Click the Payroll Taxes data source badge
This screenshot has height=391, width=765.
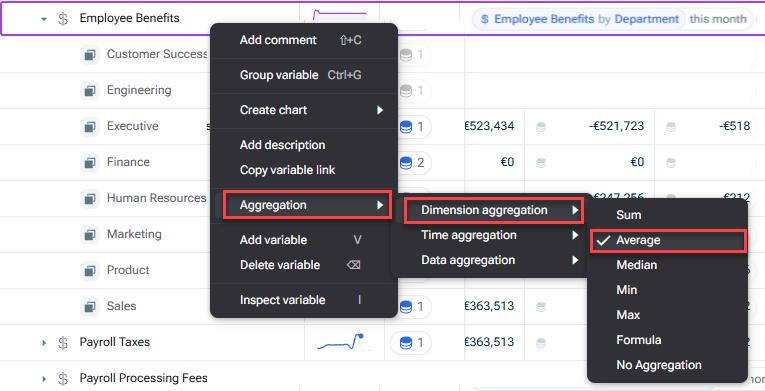(411, 343)
